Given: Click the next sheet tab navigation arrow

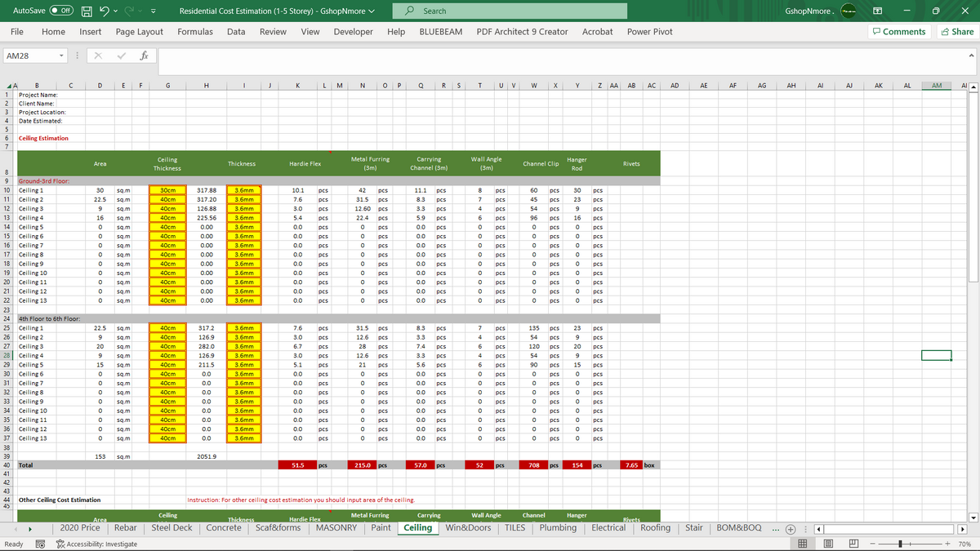Looking at the screenshot, I should 31,528.
